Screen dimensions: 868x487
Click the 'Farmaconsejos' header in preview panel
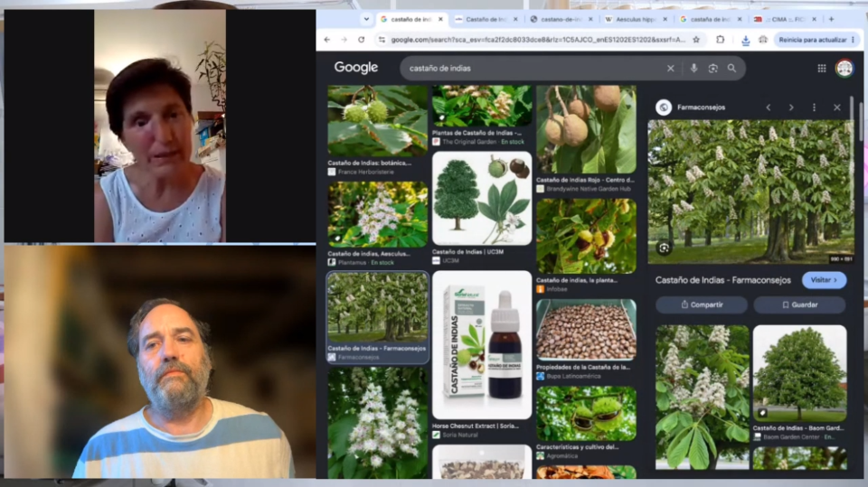coord(701,108)
